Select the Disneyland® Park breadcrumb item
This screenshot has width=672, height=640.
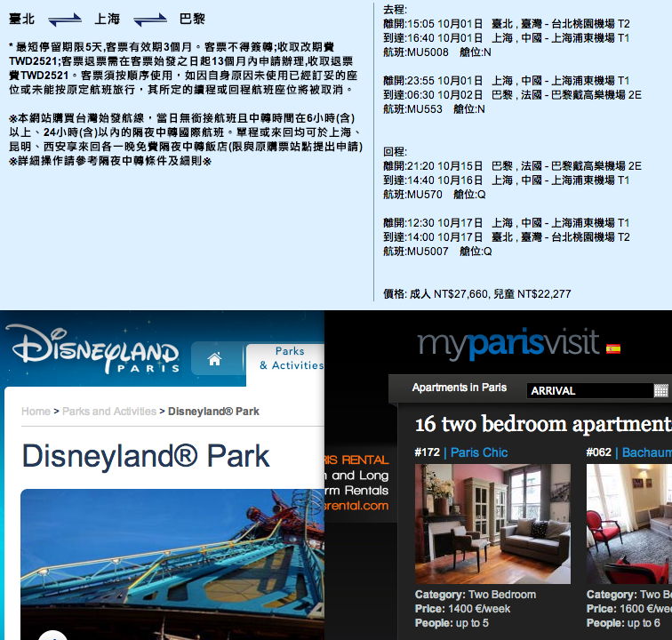tap(213, 412)
